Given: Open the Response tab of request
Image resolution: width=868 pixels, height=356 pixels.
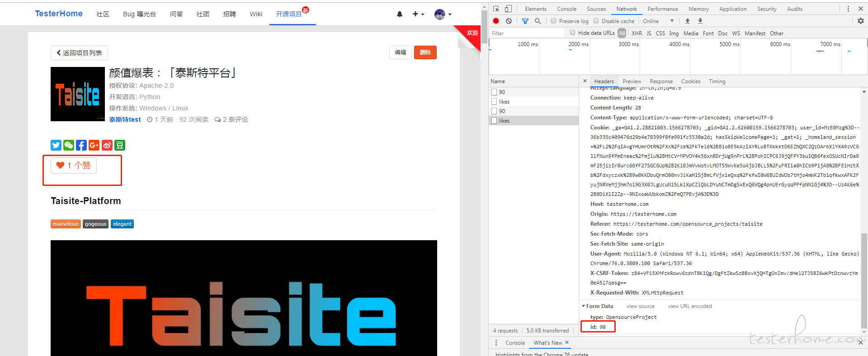Looking at the screenshot, I should [661, 81].
